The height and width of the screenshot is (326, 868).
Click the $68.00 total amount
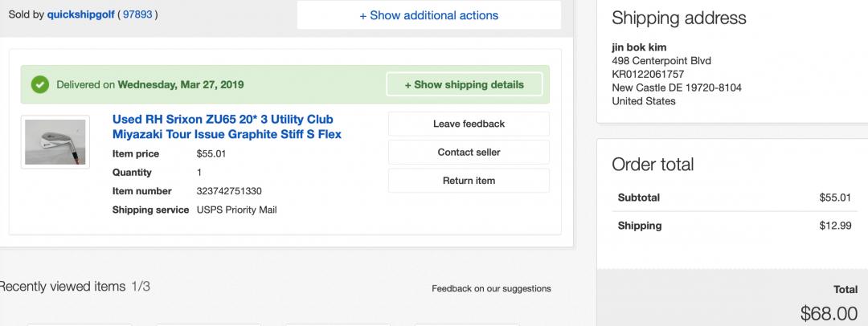(829, 314)
